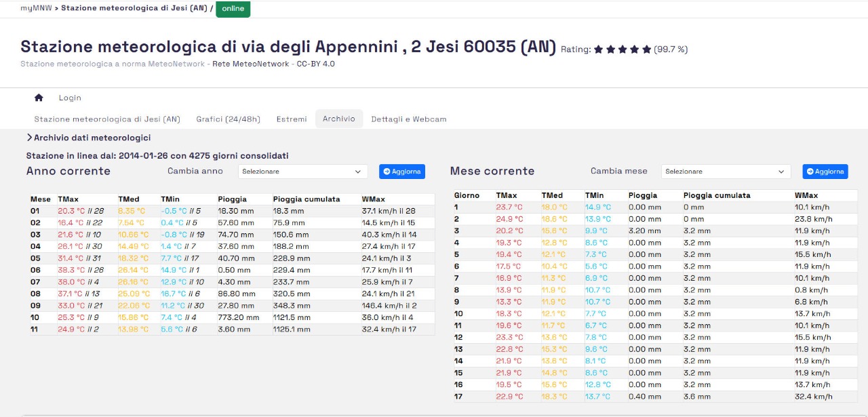Click the home icon in navigation bar
This screenshot has height=417, width=868.
tap(39, 98)
